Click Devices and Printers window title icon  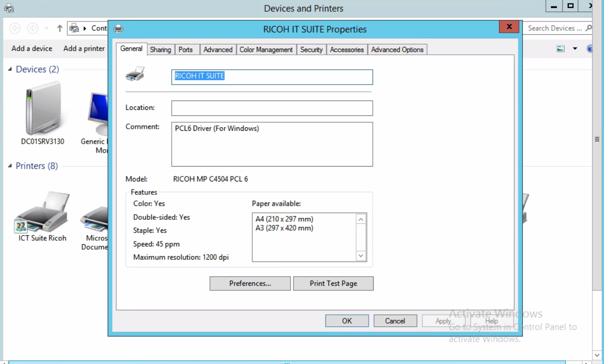9,8
